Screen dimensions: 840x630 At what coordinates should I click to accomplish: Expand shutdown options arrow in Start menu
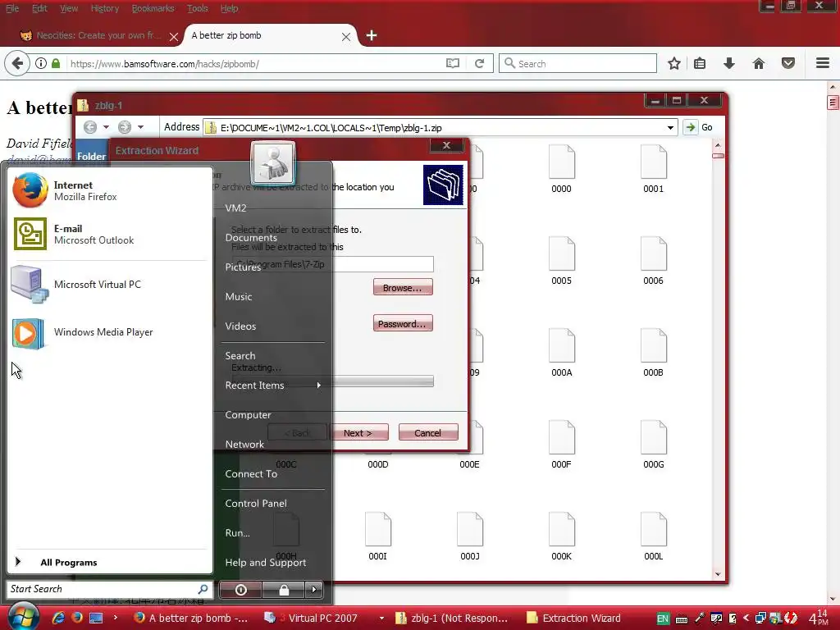pos(314,590)
